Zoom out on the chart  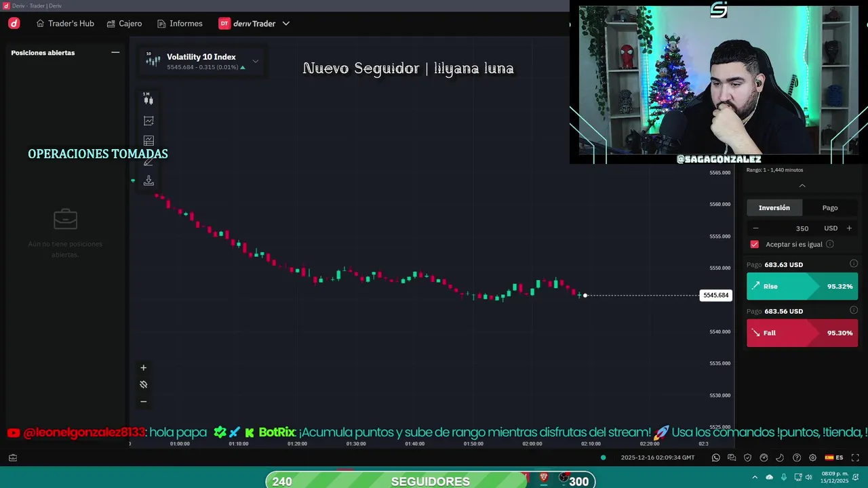coord(143,401)
